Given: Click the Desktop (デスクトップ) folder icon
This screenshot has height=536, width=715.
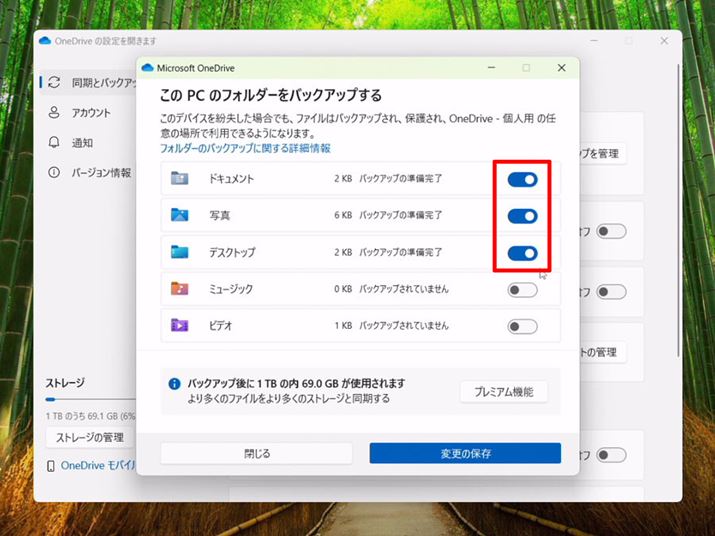Looking at the screenshot, I should (x=180, y=252).
